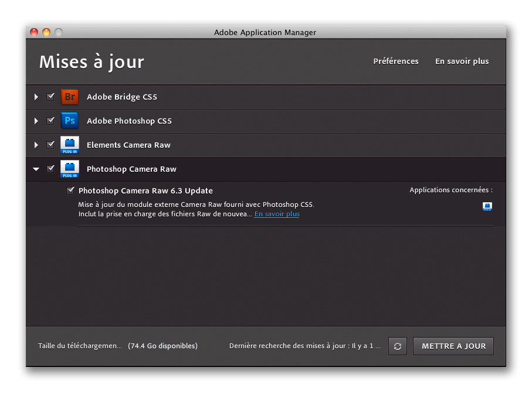532x398 pixels.
Task: Select the Adobe Bridge CS5 label
Action: click(122, 97)
